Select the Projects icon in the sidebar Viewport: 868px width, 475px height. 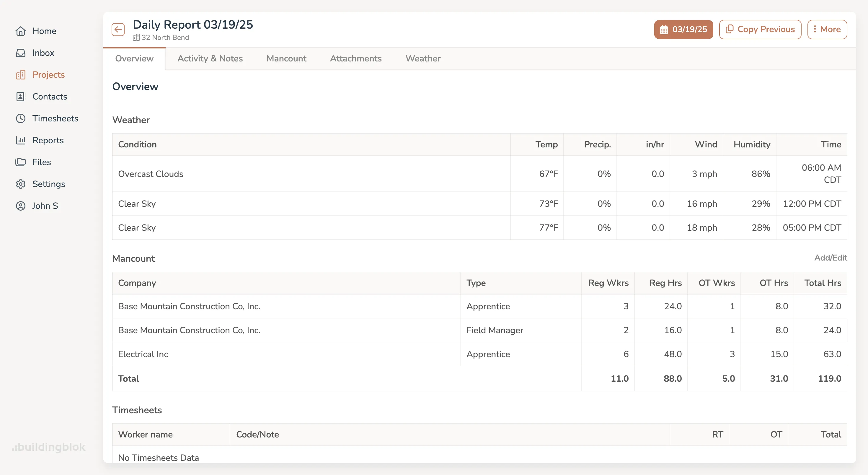pyautogui.click(x=21, y=74)
